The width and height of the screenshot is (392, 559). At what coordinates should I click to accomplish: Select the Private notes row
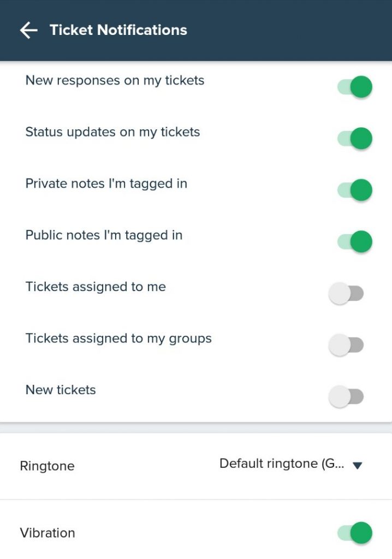[106, 183]
